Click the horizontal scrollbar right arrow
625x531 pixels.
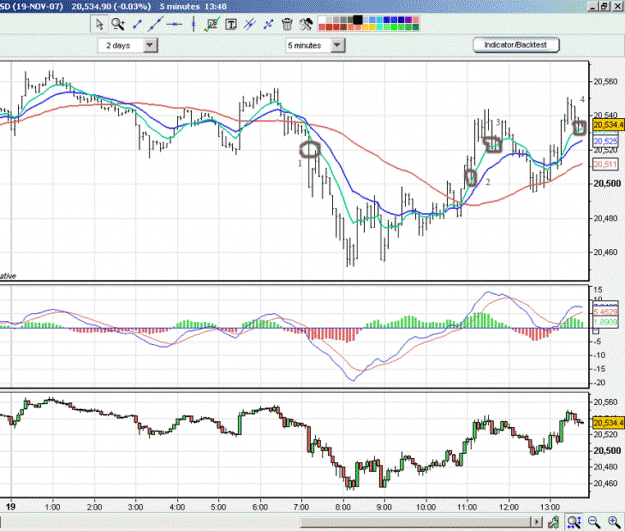click(537, 521)
